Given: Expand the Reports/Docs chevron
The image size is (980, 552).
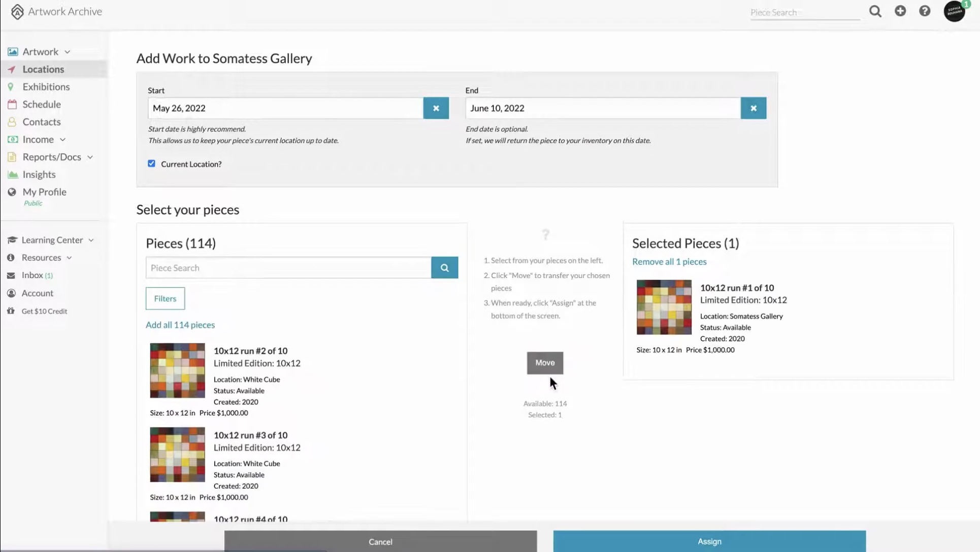Looking at the screenshot, I should (x=90, y=157).
